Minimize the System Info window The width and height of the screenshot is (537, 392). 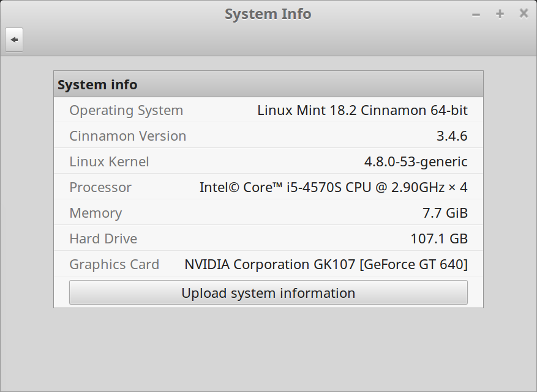[476, 14]
